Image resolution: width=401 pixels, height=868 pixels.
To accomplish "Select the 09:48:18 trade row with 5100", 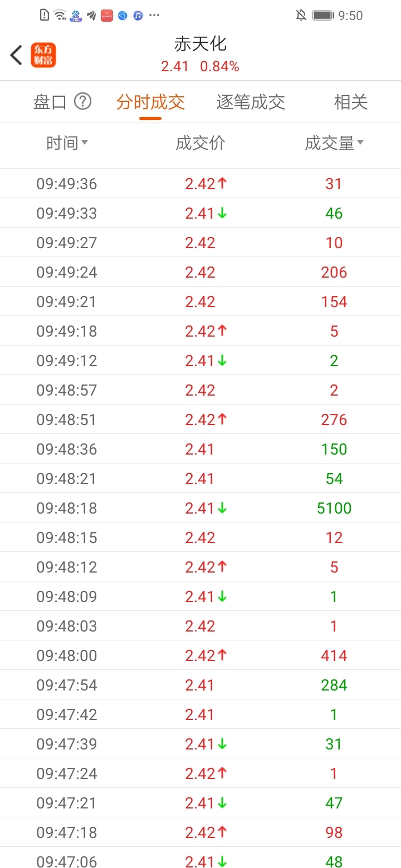I will click(200, 508).
